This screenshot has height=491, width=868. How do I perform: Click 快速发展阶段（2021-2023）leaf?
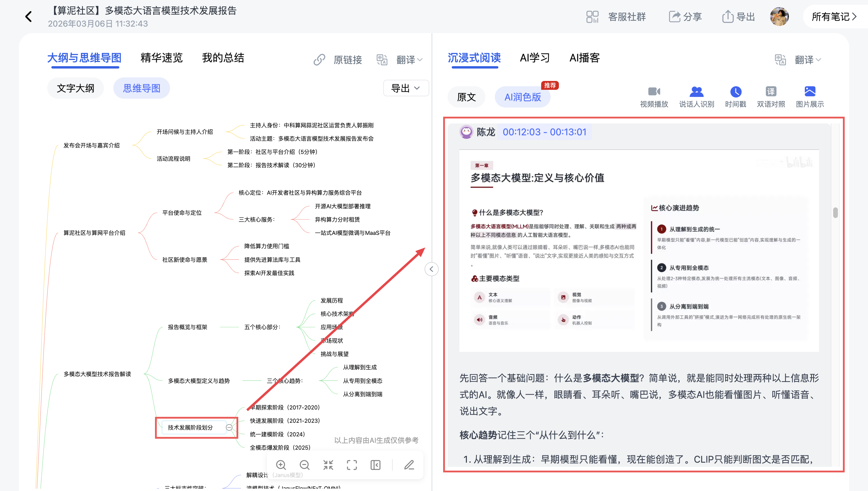pyautogui.click(x=285, y=420)
